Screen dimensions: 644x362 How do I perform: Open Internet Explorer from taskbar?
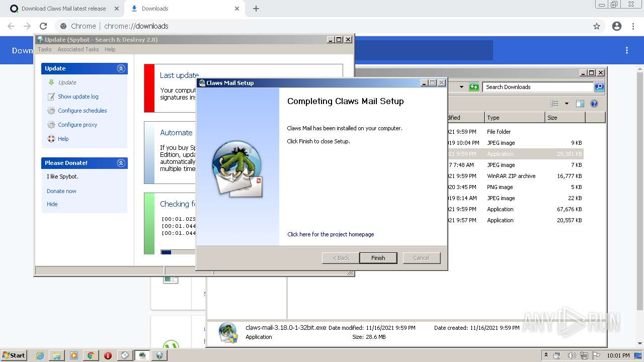coord(40,355)
